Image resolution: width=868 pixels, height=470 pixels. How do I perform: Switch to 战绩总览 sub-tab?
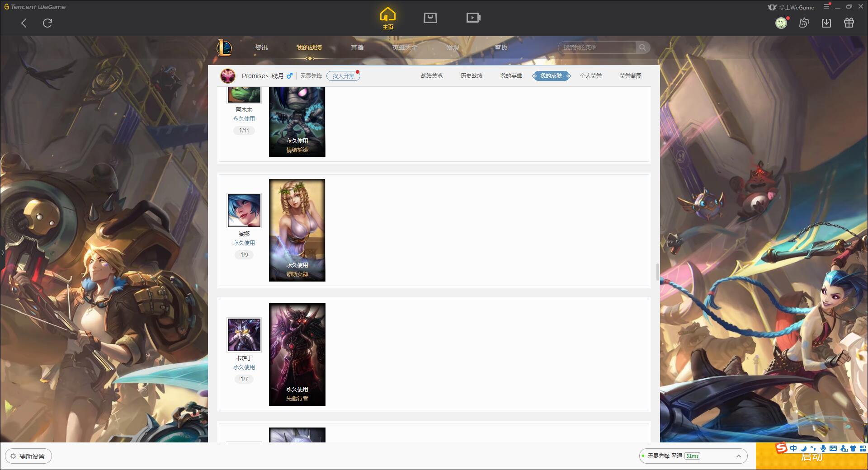point(432,76)
